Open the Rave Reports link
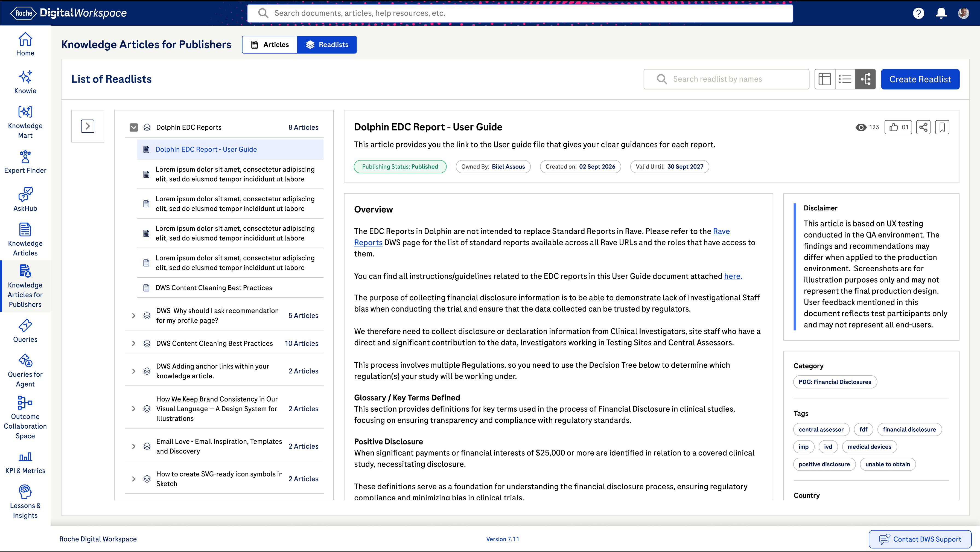This screenshot has height=552, width=980. [x=721, y=231]
